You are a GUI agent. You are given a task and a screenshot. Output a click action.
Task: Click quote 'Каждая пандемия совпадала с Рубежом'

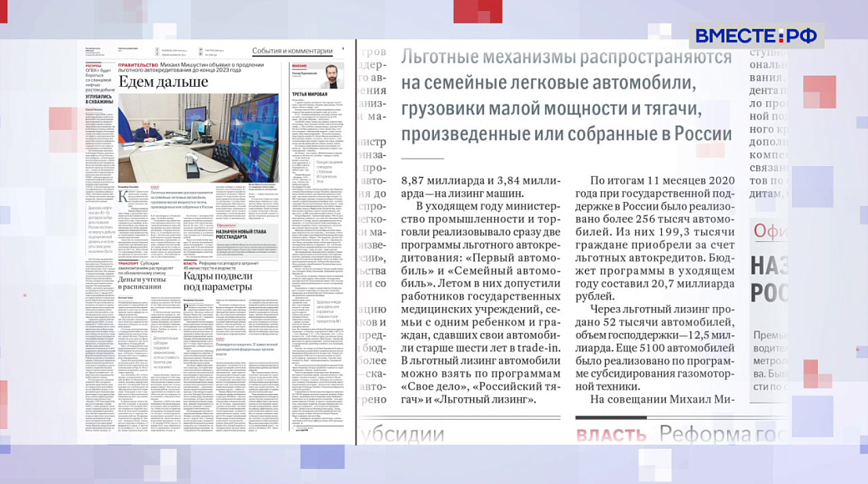pyautogui.click(x=330, y=174)
